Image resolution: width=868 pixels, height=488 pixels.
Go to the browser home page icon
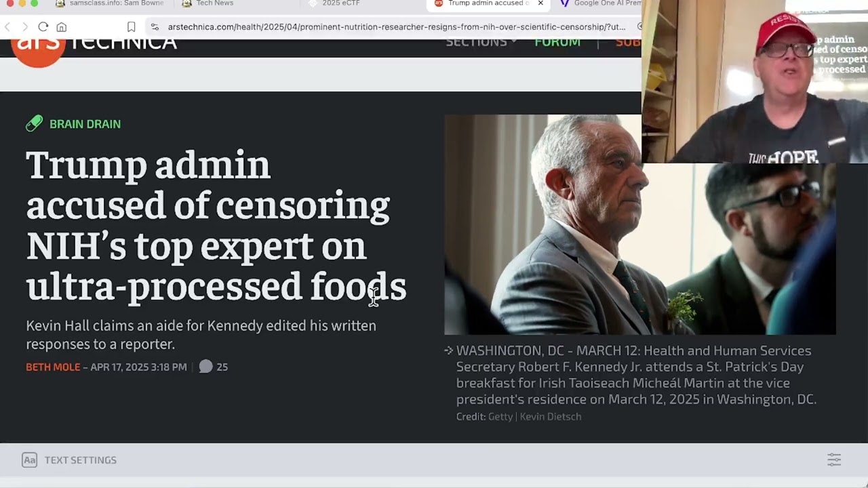[62, 26]
